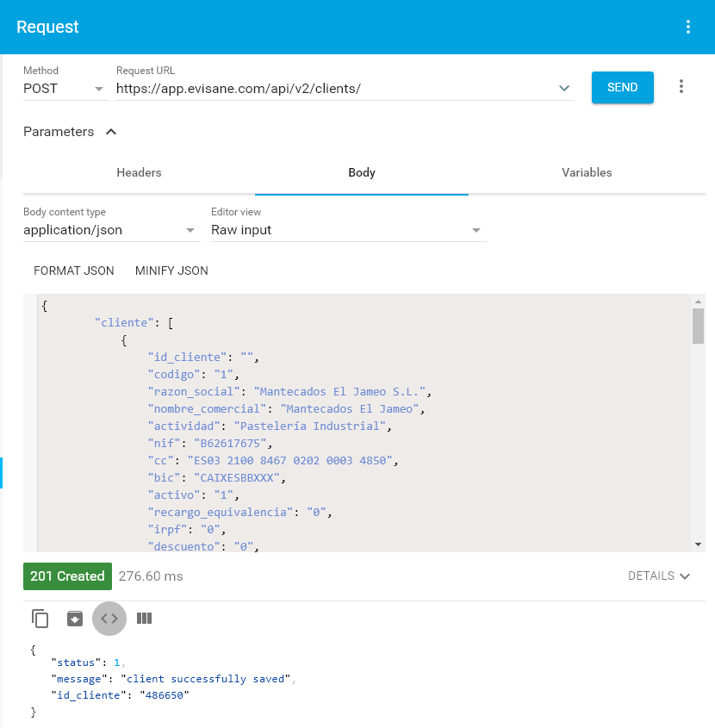Open the more options menu beside Send

[x=681, y=87]
